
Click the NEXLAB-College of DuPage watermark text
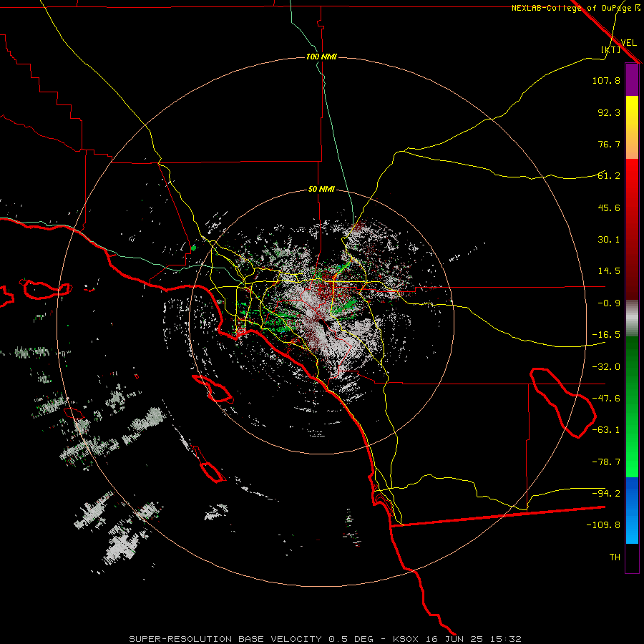pos(576,8)
